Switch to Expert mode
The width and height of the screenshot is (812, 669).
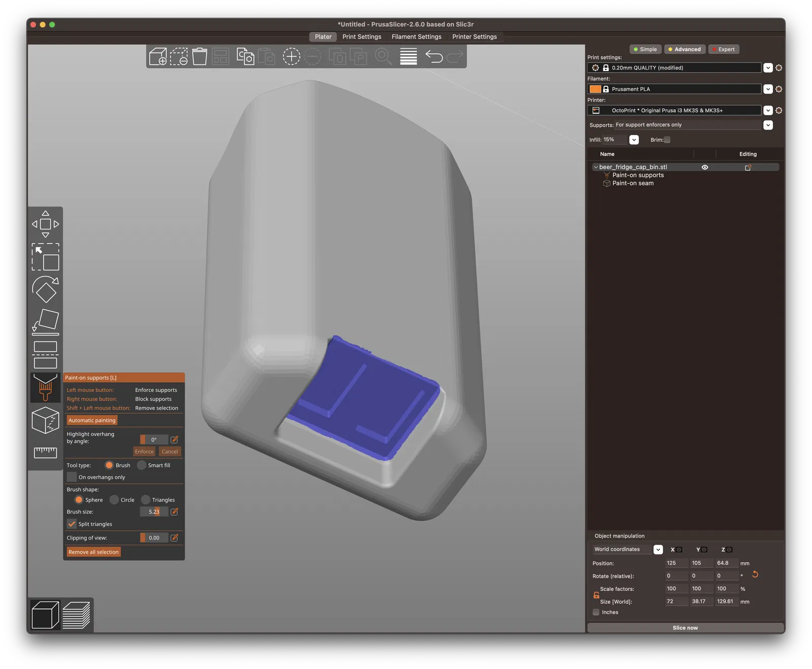pos(724,49)
